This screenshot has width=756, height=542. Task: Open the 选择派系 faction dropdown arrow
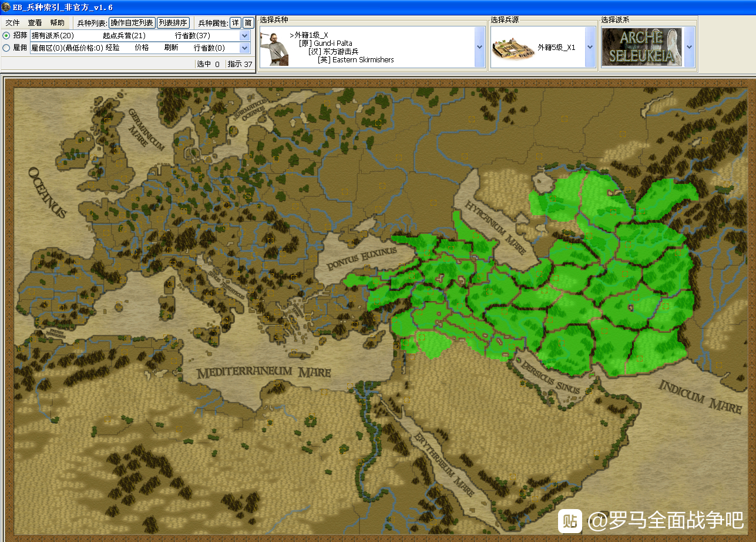pos(690,46)
